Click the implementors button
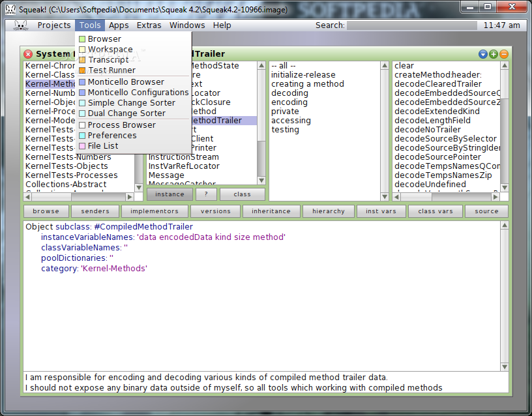This screenshot has height=416, width=532. pyautogui.click(x=155, y=211)
